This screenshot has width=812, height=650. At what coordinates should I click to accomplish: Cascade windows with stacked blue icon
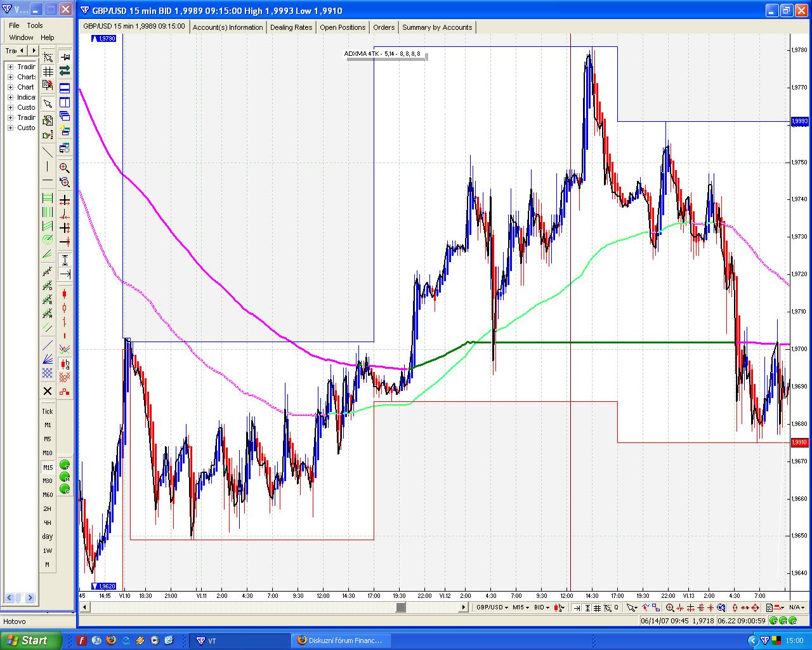pos(65,116)
